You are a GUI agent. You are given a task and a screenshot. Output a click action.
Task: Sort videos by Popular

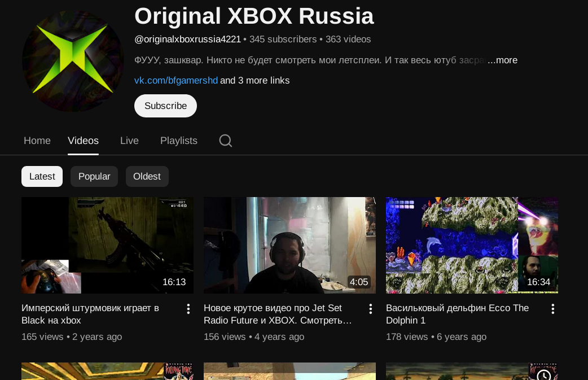tap(94, 176)
